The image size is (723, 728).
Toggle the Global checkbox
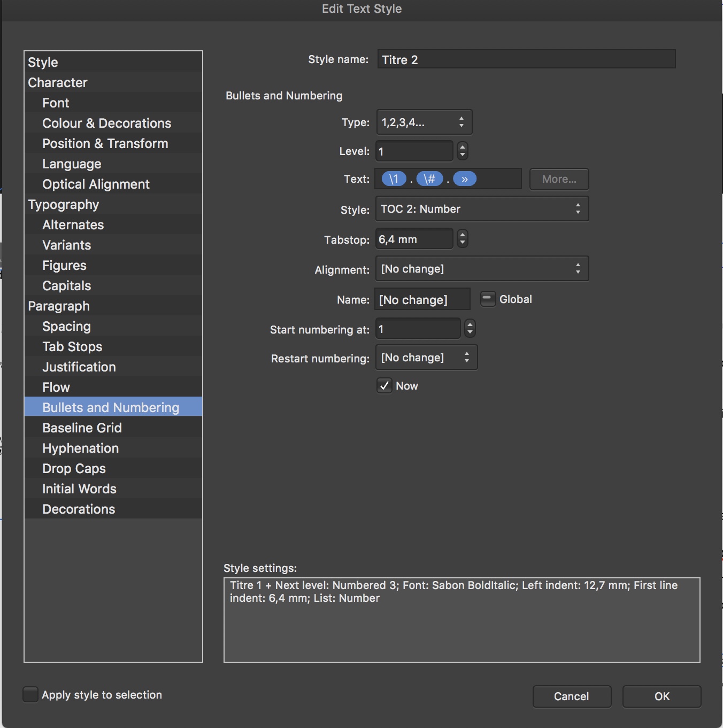tap(488, 299)
